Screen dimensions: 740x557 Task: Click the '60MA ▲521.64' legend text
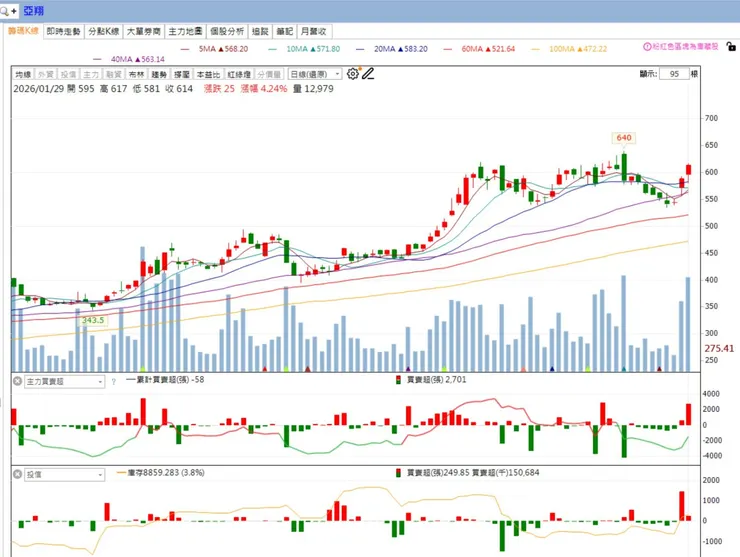click(488, 49)
